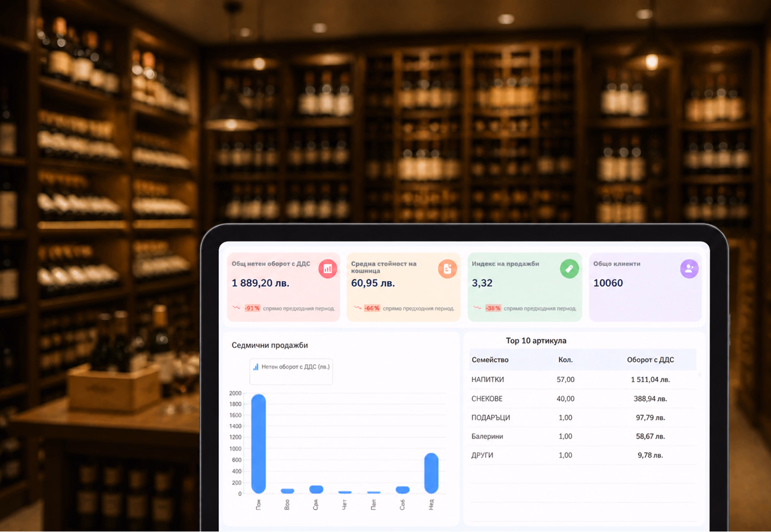
Task: Select the Sunday 'Нед' bar in chart
Action: click(431, 473)
